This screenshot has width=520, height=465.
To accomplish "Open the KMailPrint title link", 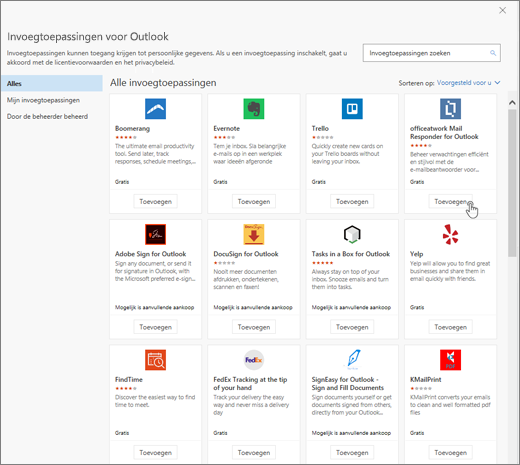I will [426, 380].
